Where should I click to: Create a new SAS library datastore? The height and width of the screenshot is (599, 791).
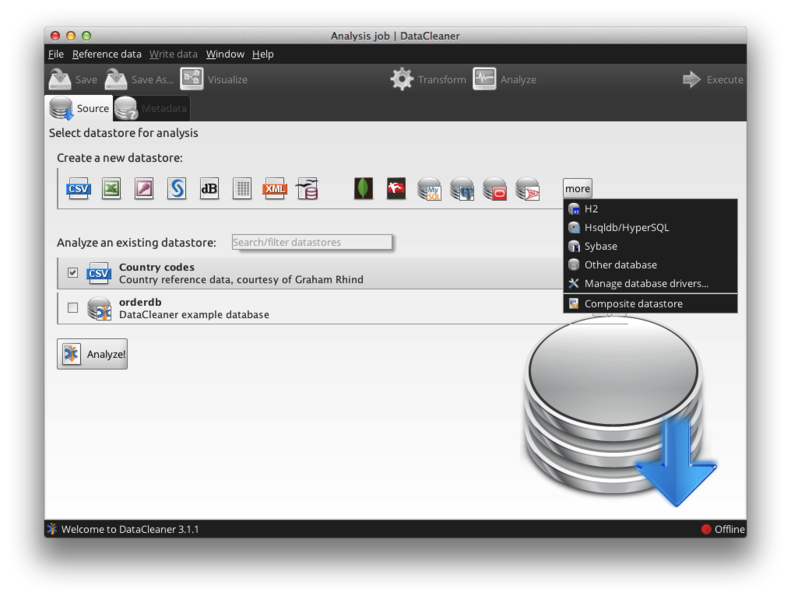(177, 189)
